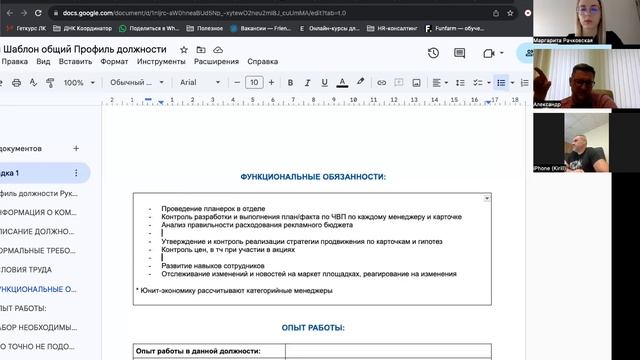Open the ДНК Координатор bookmarks folder

(x=82, y=29)
